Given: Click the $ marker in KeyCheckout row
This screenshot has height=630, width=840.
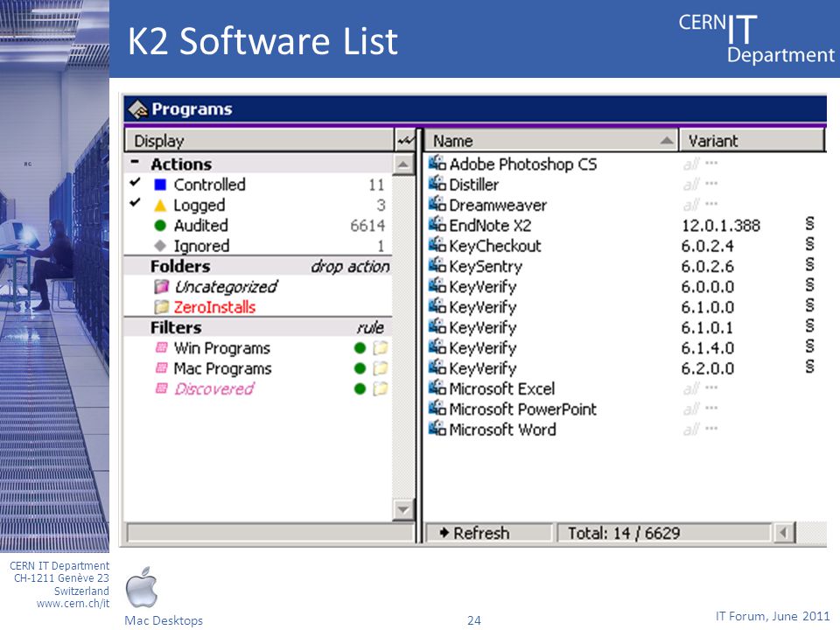Looking at the screenshot, I should pyautogui.click(x=810, y=244).
